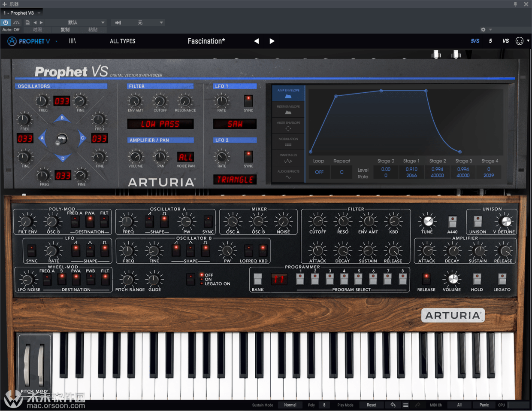Switch to the VS synth view
The height and width of the screenshot is (411, 532).
pyautogui.click(x=505, y=41)
